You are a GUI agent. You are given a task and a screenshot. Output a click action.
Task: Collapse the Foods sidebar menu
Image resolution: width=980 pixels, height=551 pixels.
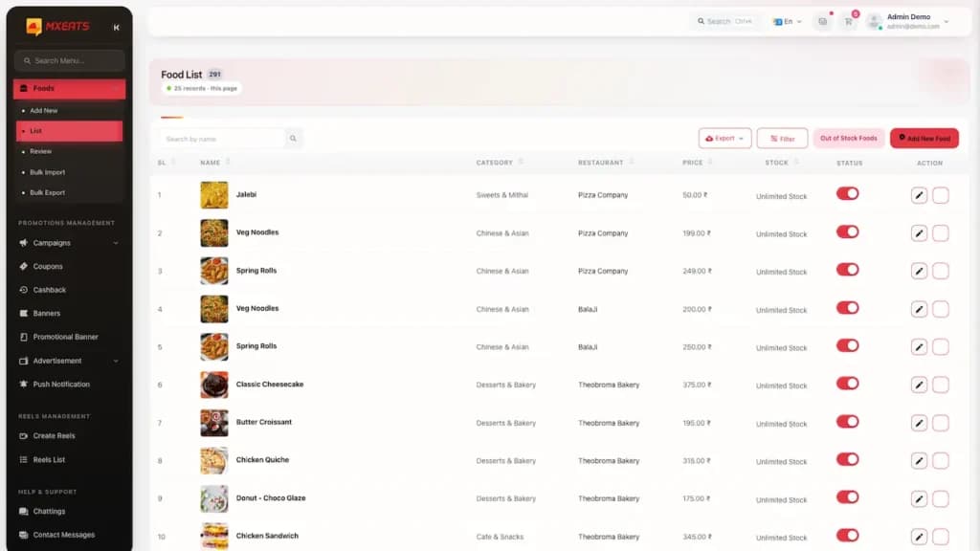pyautogui.click(x=69, y=89)
